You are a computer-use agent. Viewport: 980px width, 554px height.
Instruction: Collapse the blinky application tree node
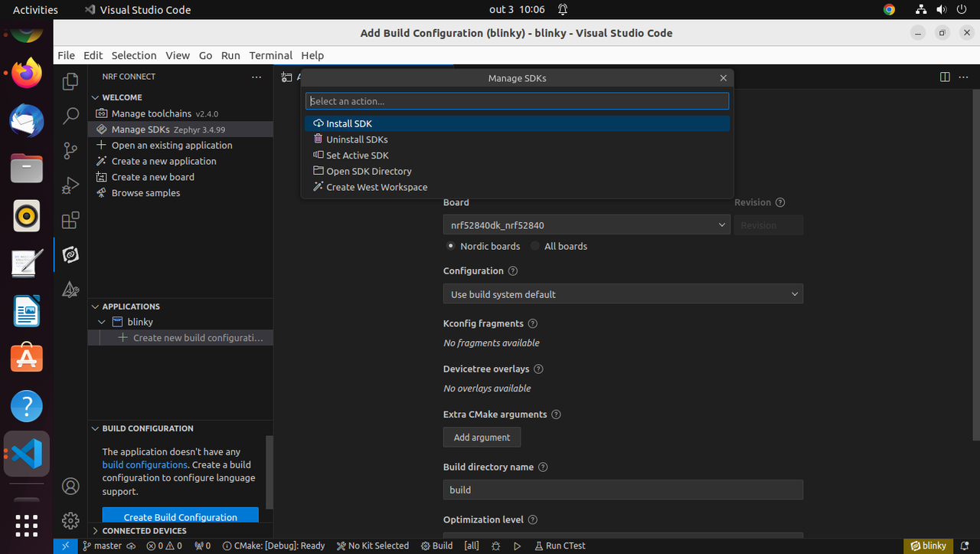(x=102, y=323)
